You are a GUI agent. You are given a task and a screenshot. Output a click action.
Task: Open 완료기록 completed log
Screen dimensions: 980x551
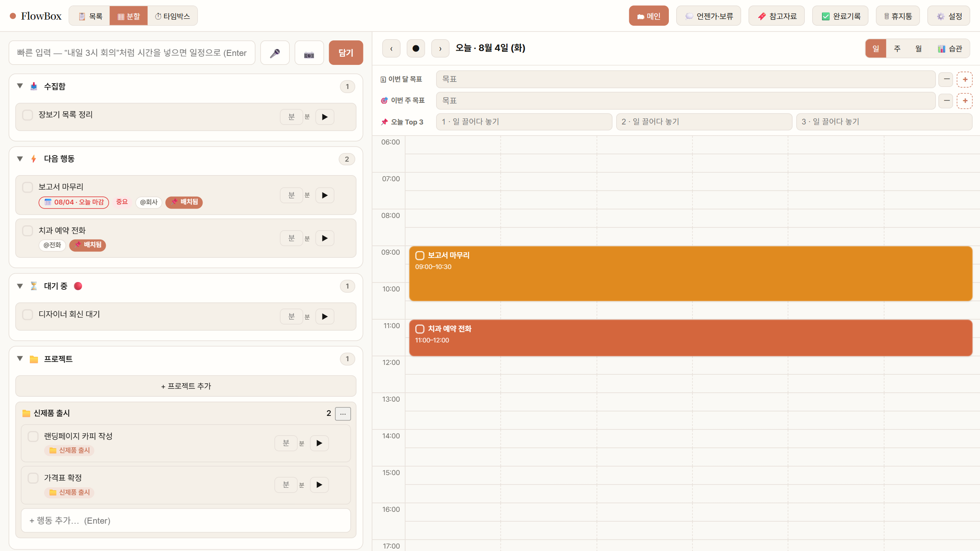tap(840, 16)
